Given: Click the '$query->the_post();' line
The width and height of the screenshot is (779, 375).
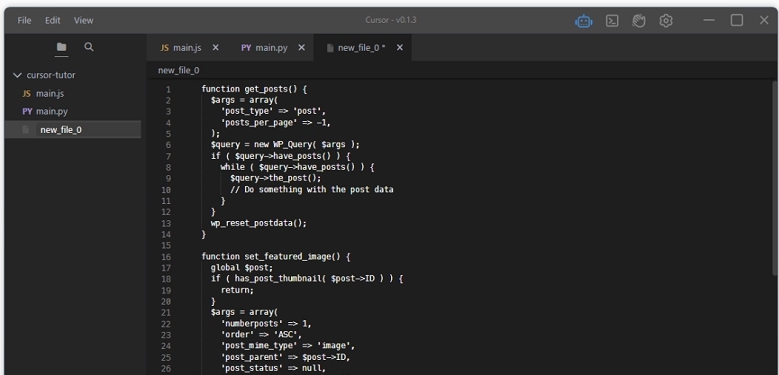Looking at the screenshot, I should point(276,178).
